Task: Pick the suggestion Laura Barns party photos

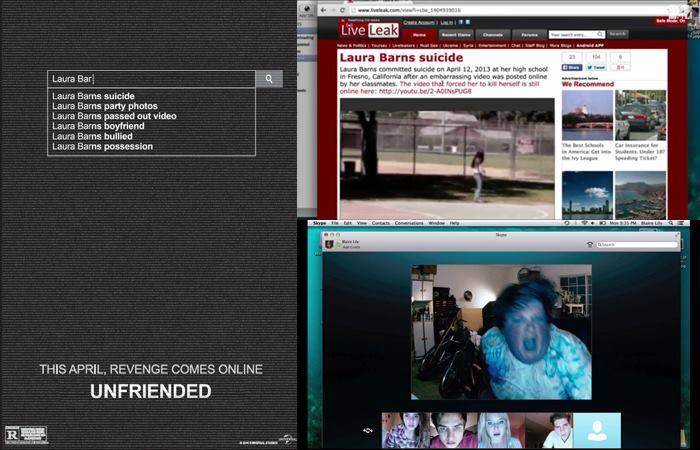Action: [105, 106]
